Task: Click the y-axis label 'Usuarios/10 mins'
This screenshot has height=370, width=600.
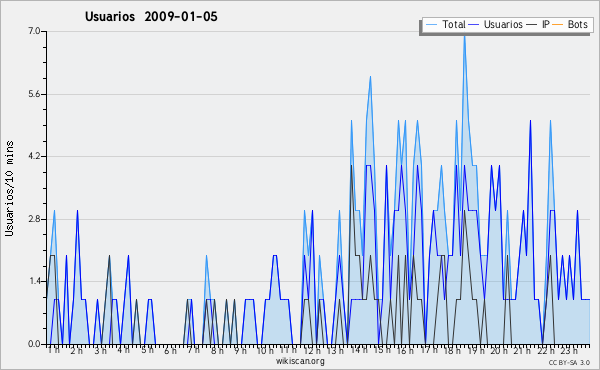Action: coord(9,188)
